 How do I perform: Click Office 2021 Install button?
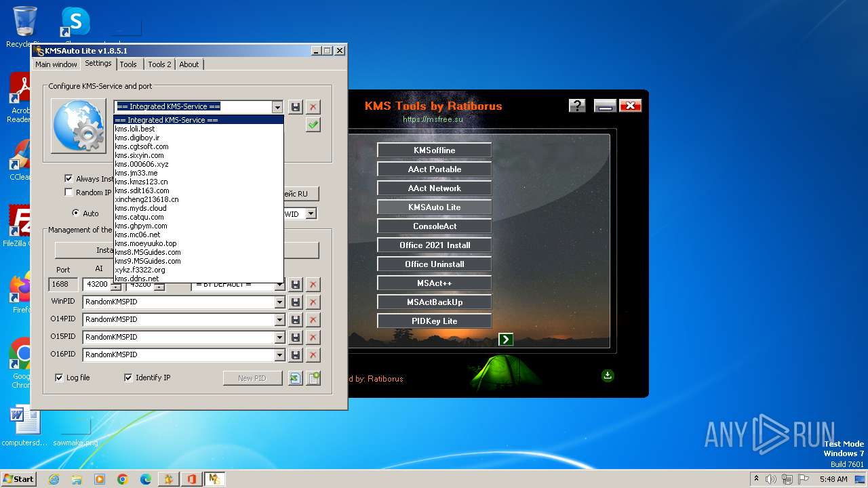[435, 245]
